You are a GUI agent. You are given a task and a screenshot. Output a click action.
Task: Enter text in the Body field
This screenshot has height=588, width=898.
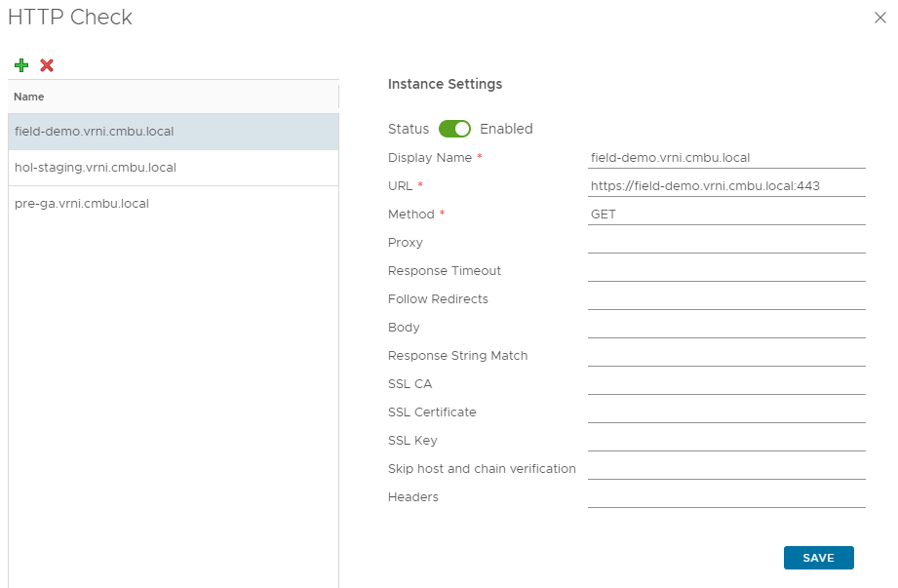click(x=726, y=327)
